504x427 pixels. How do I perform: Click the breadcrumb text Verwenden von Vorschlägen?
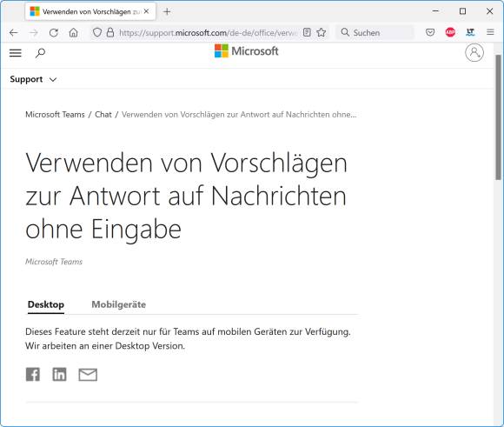239,115
